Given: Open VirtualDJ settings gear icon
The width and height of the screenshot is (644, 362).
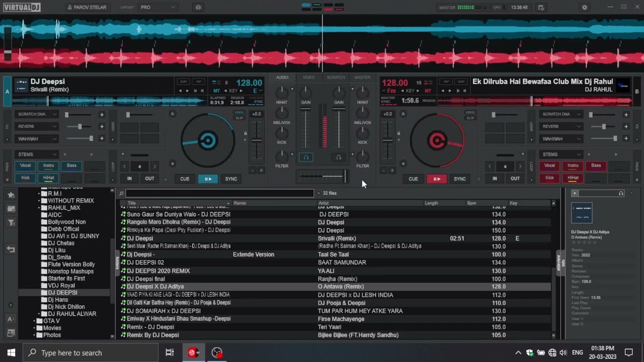Looking at the screenshot, I should point(584,8).
